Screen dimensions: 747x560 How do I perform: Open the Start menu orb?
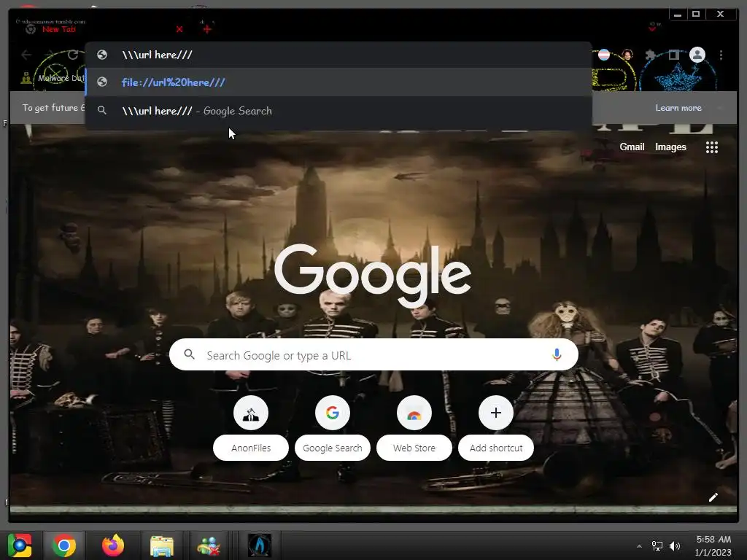coord(20,545)
